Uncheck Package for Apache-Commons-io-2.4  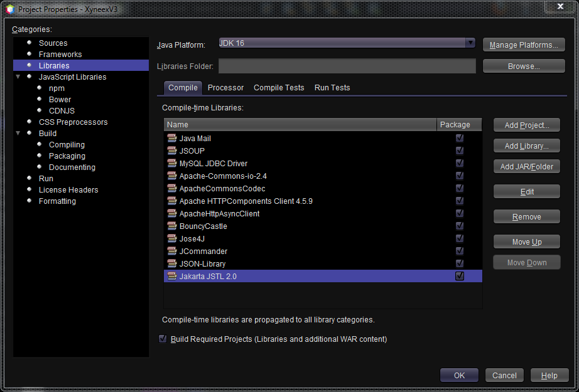(x=459, y=176)
